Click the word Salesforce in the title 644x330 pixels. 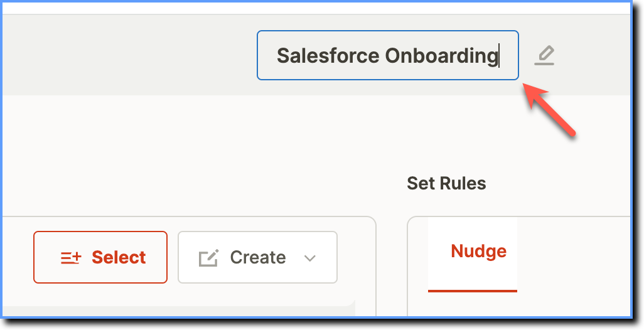tap(328, 55)
